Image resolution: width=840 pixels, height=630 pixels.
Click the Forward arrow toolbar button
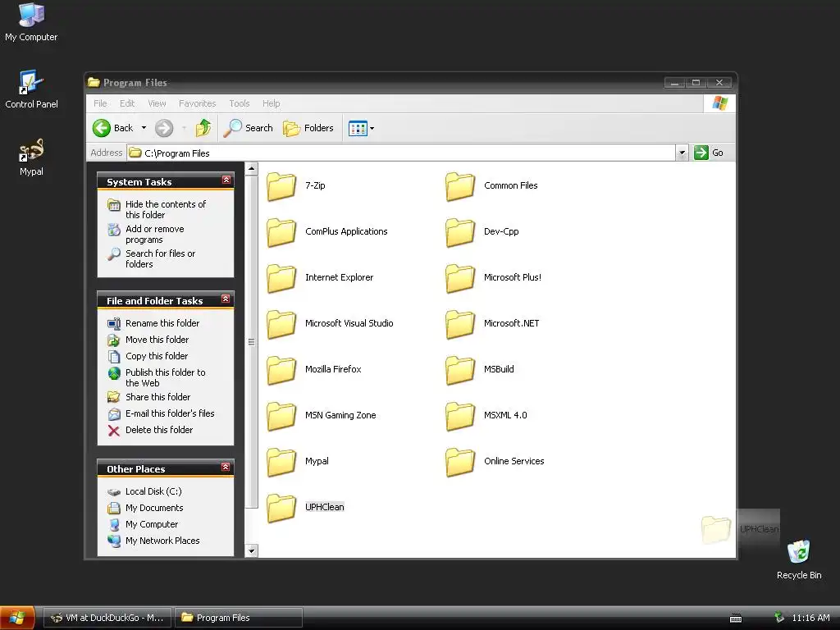pyautogui.click(x=164, y=128)
